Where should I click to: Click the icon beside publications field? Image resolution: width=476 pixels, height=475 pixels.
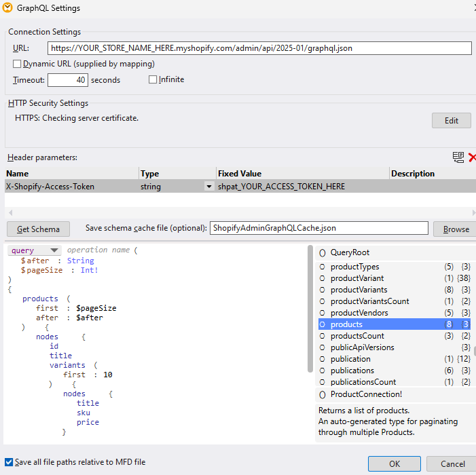323,370
